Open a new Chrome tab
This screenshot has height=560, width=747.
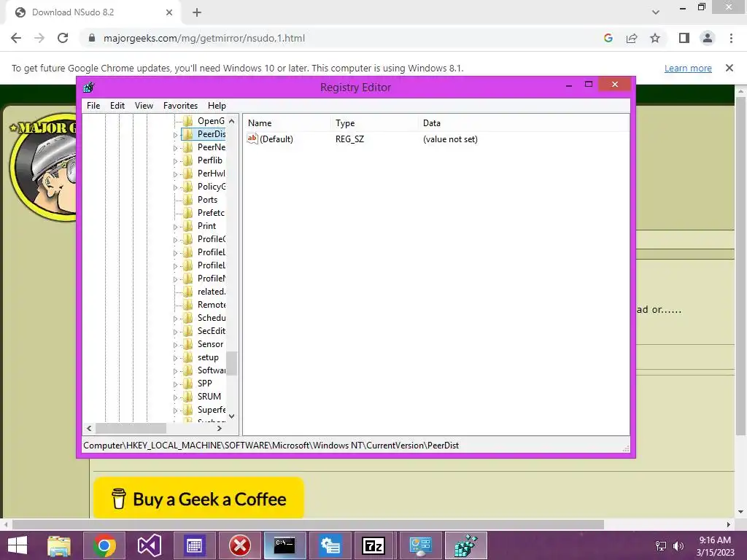coord(197,12)
